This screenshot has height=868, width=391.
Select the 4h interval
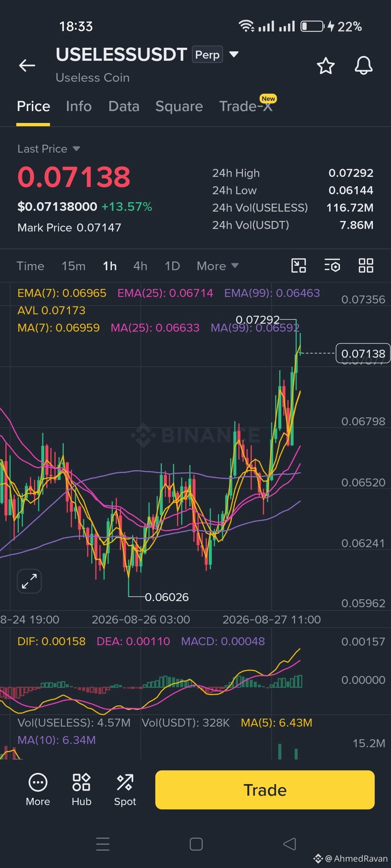pyautogui.click(x=140, y=266)
